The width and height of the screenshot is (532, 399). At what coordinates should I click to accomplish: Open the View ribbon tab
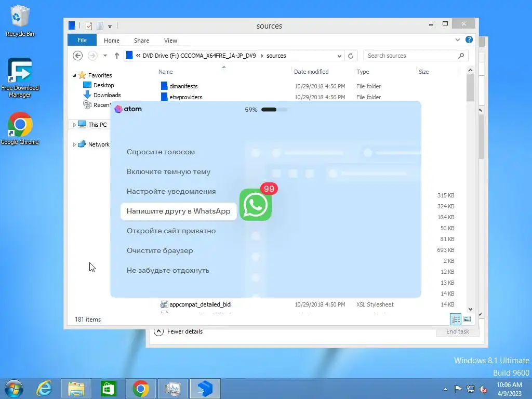[x=170, y=41]
